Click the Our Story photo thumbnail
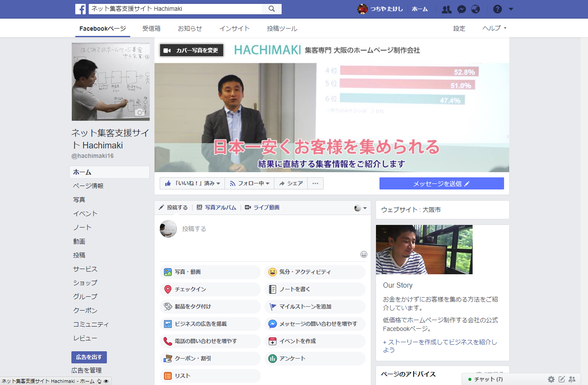This screenshot has width=588, height=385. point(424,250)
